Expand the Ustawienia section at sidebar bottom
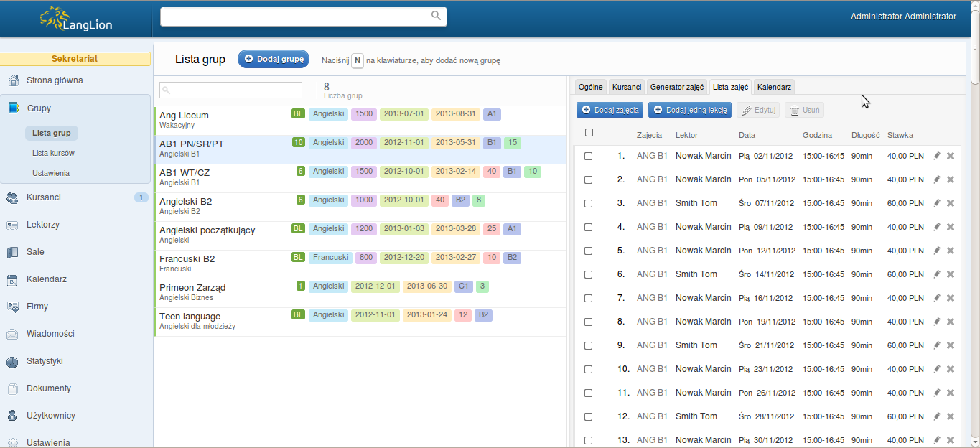 (48, 442)
